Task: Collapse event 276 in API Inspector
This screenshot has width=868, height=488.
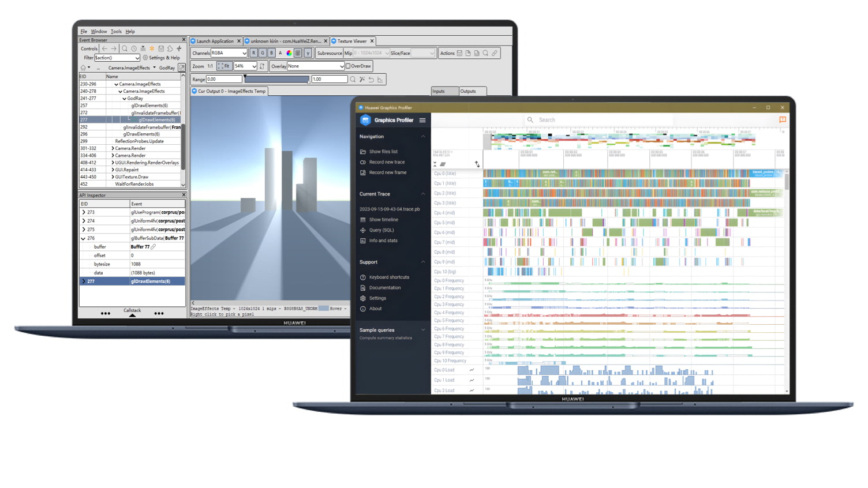Action: tap(84, 238)
